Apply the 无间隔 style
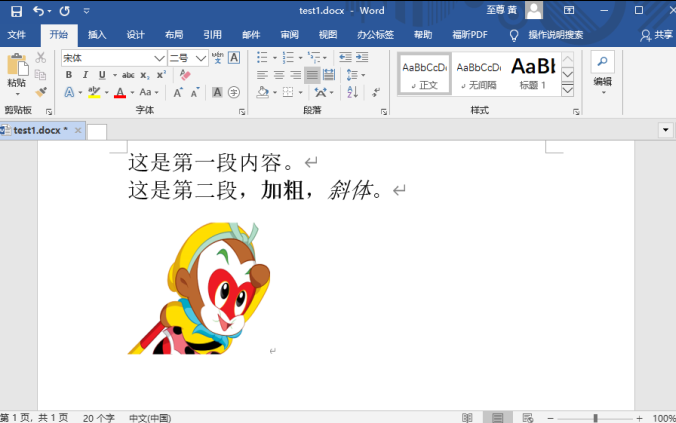The width and height of the screenshot is (676, 423). tap(479, 74)
